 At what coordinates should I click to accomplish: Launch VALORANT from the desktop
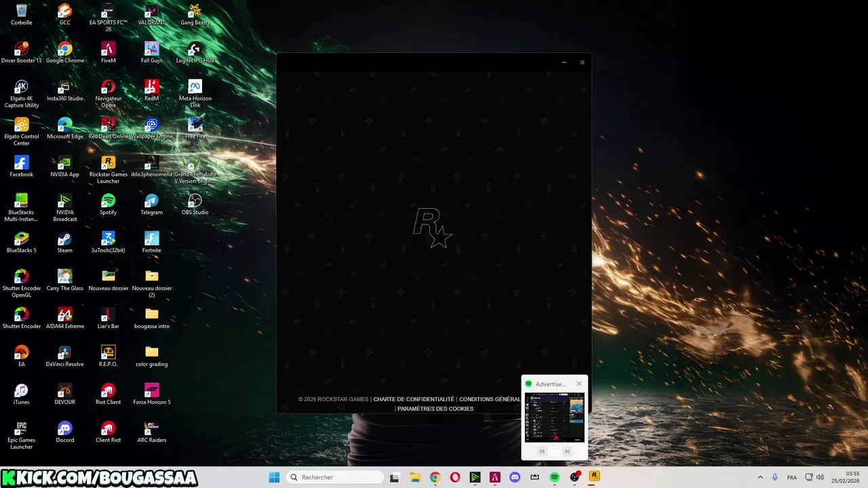click(x=152, y=14)
